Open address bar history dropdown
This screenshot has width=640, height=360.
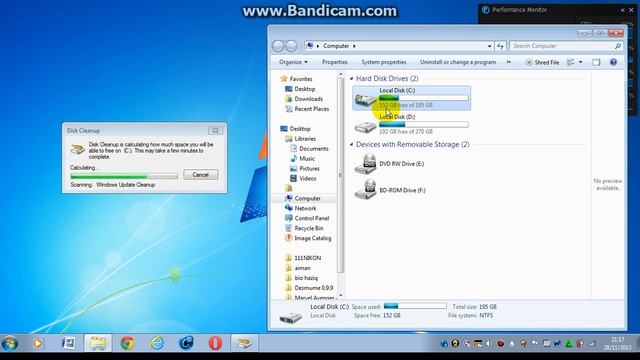(489, 46)
